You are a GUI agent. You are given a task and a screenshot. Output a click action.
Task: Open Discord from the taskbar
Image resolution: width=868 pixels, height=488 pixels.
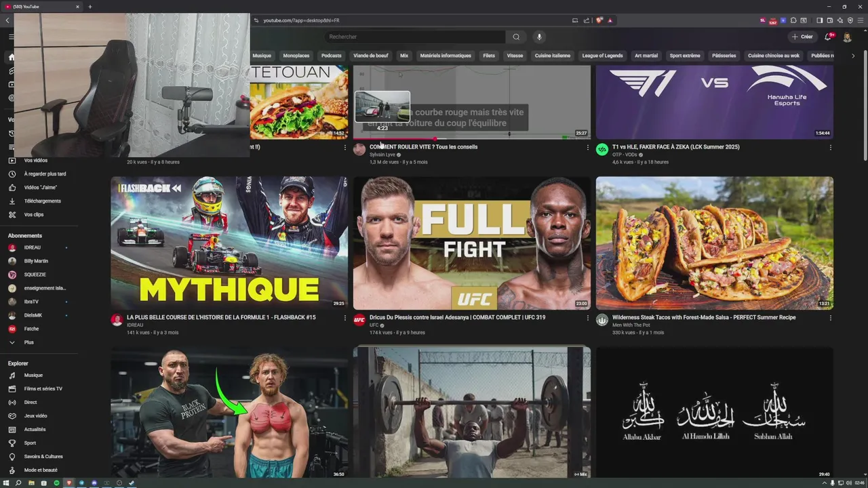[x=94, y=483]
